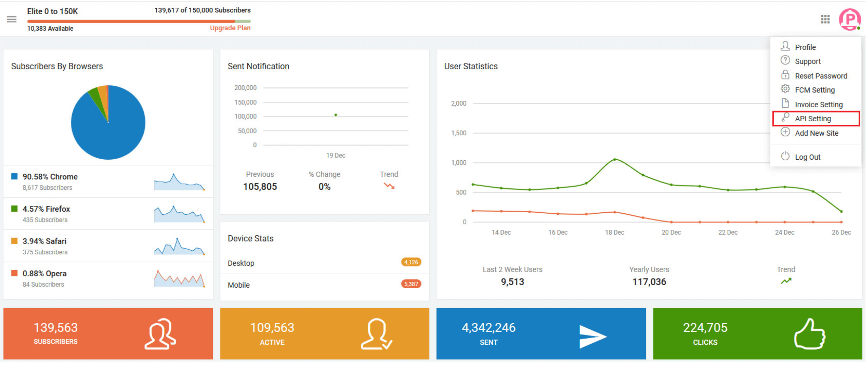Open the apps grid icon near the avatar
The height and width of the screenshot is (366, 868).
pyautogui.click(x=826, y=20)
